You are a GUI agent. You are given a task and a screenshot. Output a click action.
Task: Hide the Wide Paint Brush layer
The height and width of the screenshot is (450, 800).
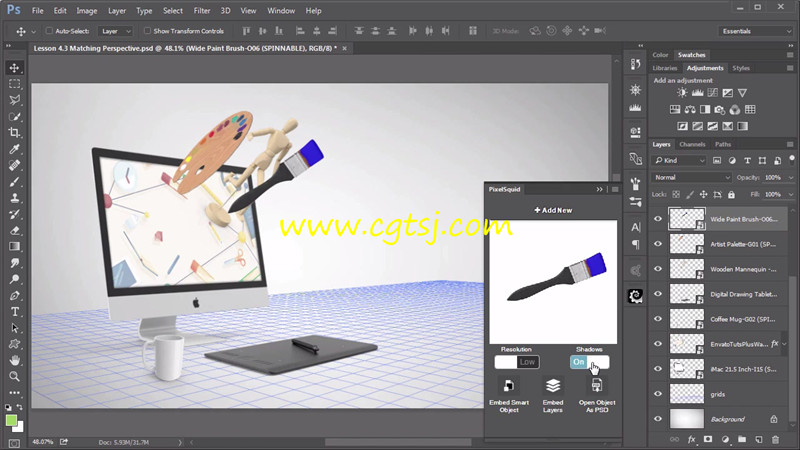658,219
